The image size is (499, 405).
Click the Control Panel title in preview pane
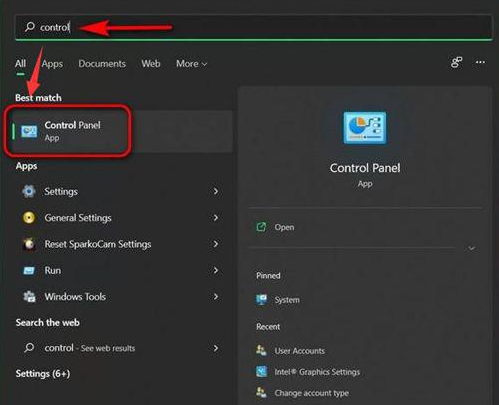(x=365, y=168)
